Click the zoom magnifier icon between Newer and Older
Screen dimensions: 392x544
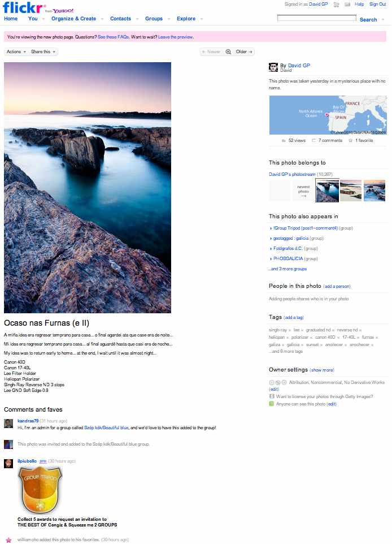[228, 51]
